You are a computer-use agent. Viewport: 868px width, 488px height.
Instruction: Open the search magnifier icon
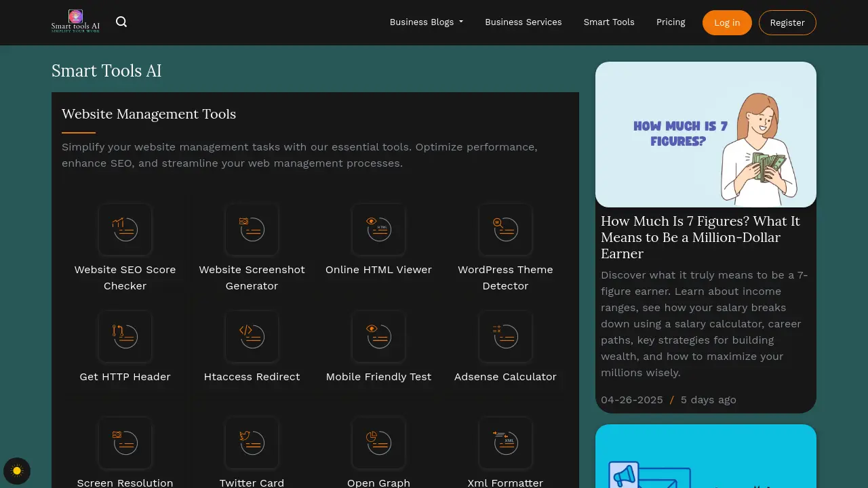tap(121, 22)
